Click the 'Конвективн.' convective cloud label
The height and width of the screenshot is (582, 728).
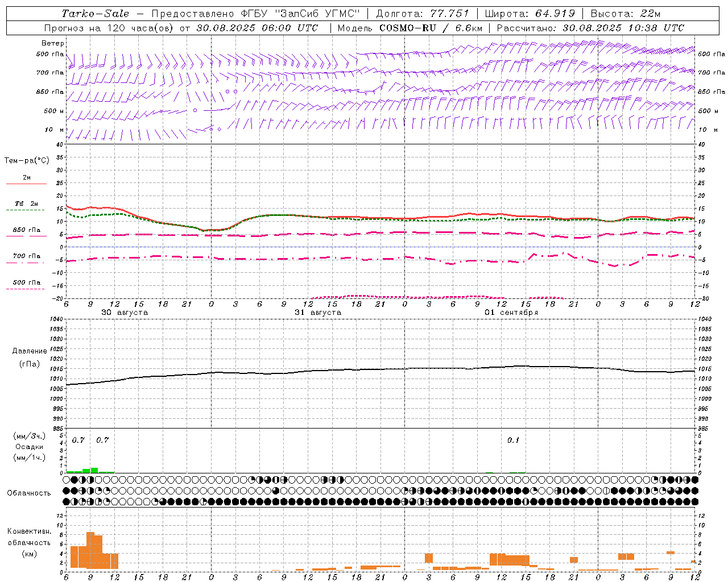29,531
